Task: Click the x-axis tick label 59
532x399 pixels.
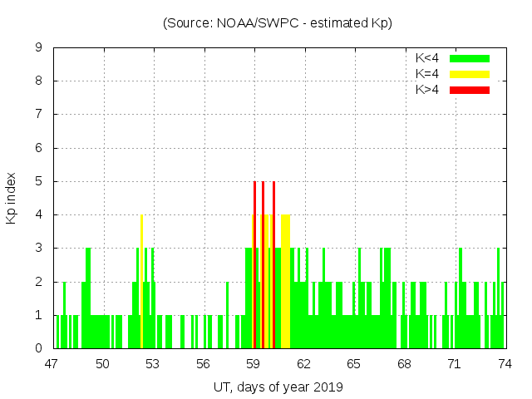Action: coord(254,363)
